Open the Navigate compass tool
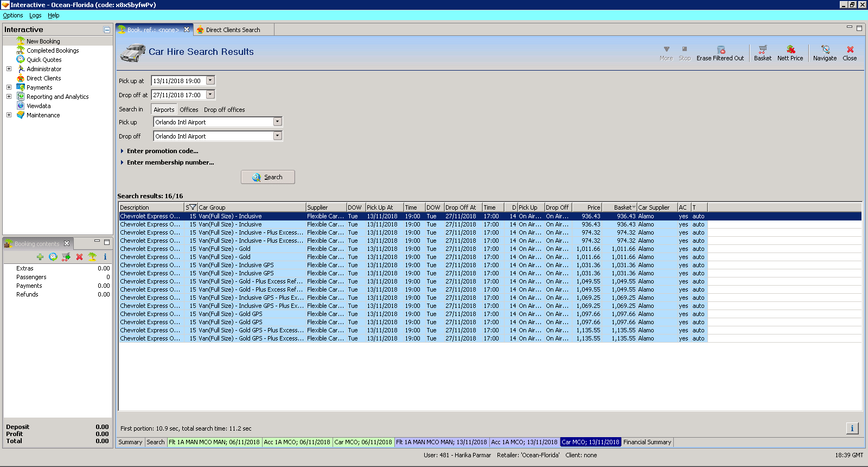Viewport: 868px width, 467px height. coord(825,49)
